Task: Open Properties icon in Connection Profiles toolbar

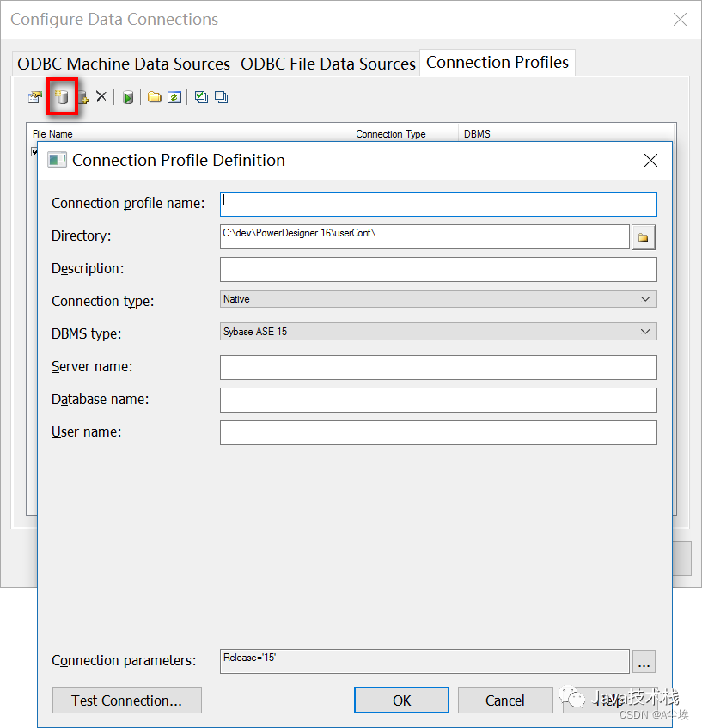Action: [x=35, y=97]
